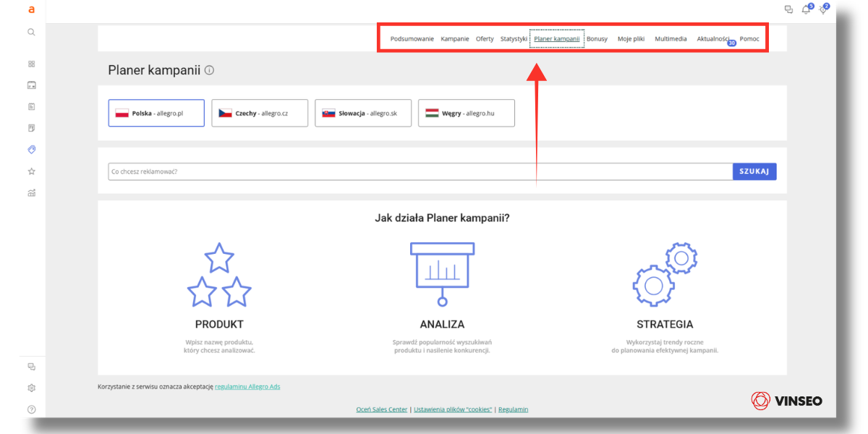The height and width of the screenshot is (434, 868).
Task: Go to the Oferty tab
Action: pos(485,39)
